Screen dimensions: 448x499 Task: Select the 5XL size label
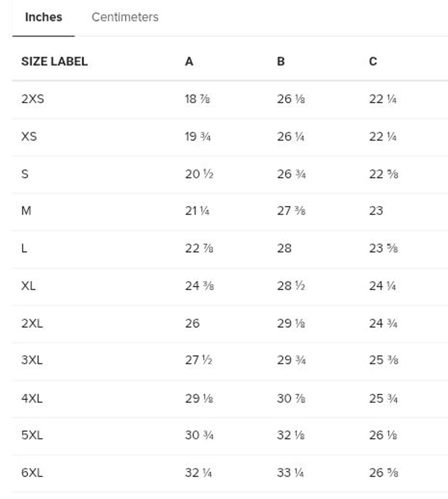(32, 435)
